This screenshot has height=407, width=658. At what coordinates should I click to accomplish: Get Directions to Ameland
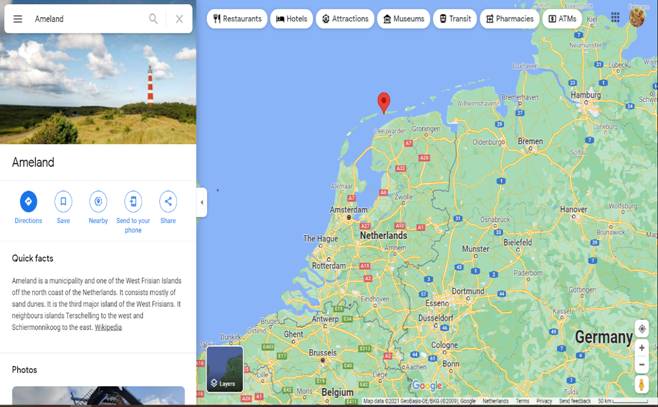(28, 201)
